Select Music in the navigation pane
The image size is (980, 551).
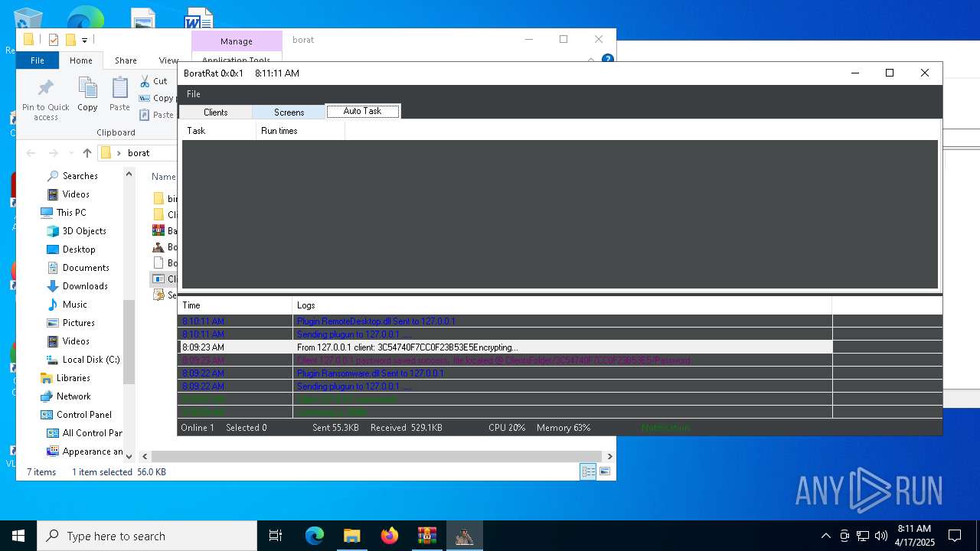pos(74,305)
